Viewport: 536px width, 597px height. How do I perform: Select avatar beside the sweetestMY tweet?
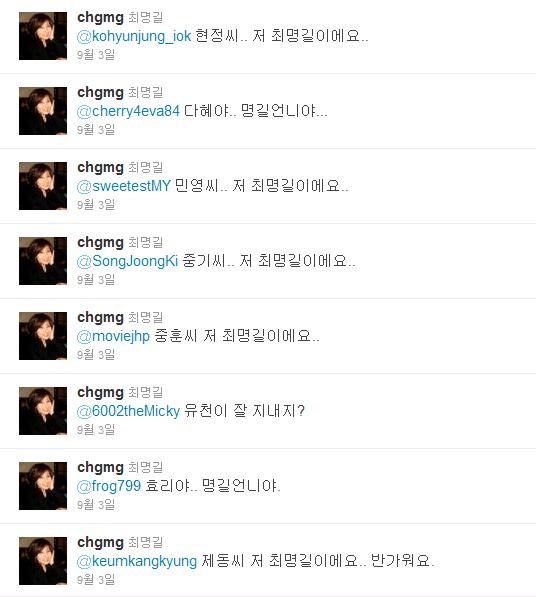click(x=43, y=186)
